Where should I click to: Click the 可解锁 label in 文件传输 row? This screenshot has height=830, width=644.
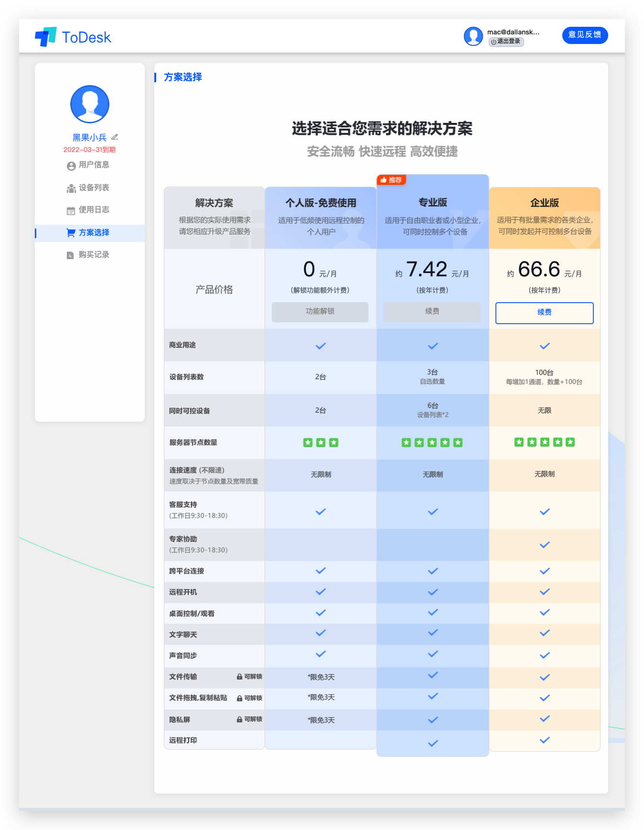[253, 677]
